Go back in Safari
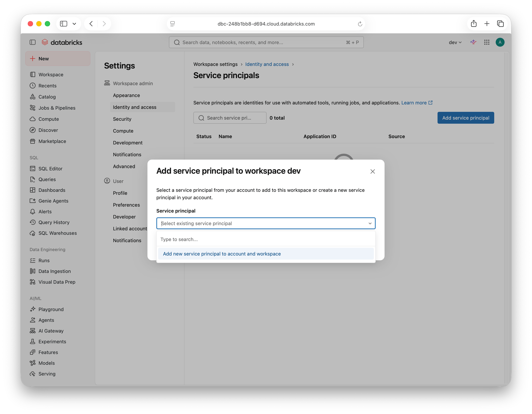The width and height of the screenshot is (532, 414). (91, 24)
